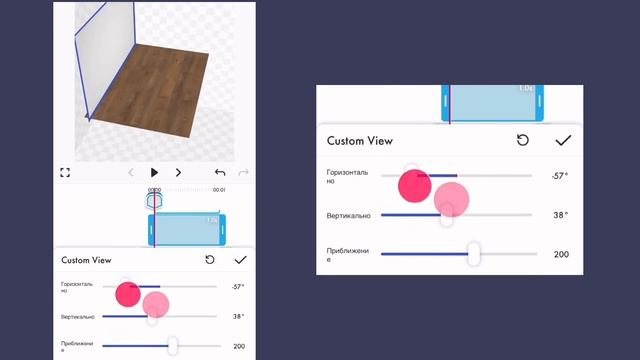
Task: Adjust Горизонтально slider in enlarged panel
Action: (456, 176)
